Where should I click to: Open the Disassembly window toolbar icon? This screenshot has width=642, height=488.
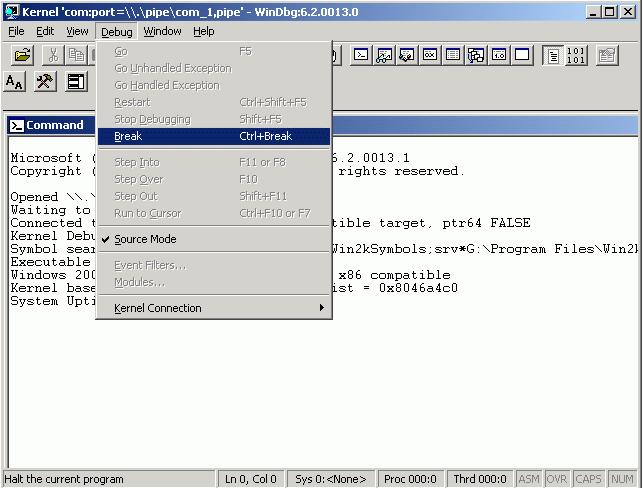tap(499, 55)
